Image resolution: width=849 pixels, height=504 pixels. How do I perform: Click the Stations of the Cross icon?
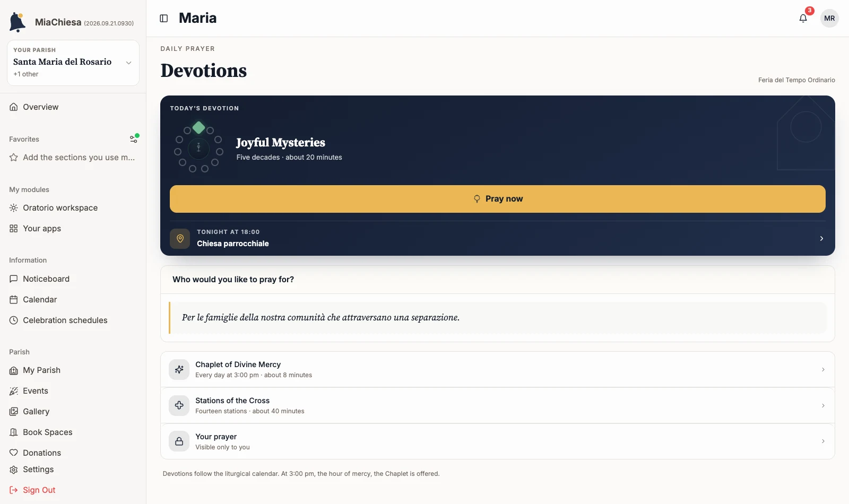179,405
